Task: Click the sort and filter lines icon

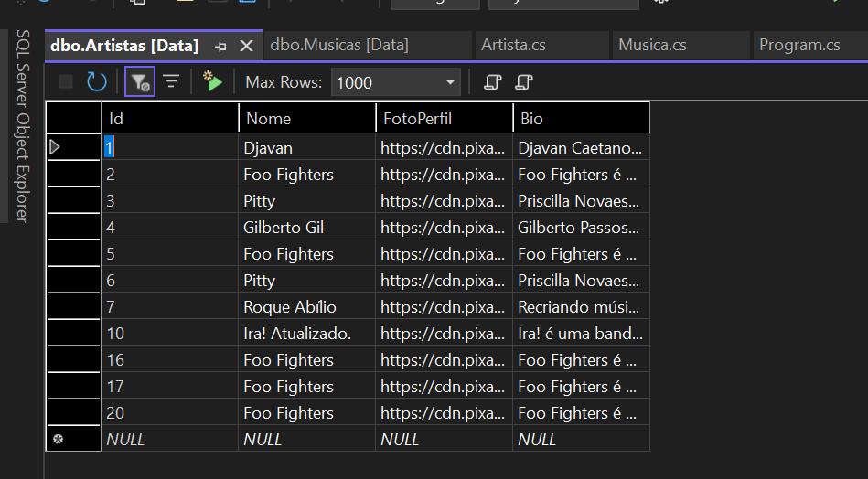Action: 171,82
